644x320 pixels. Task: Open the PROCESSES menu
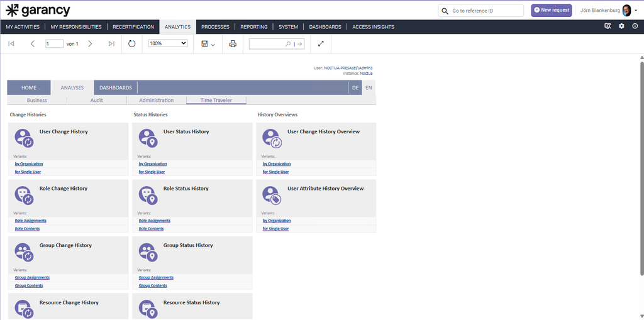click(215, 26)
